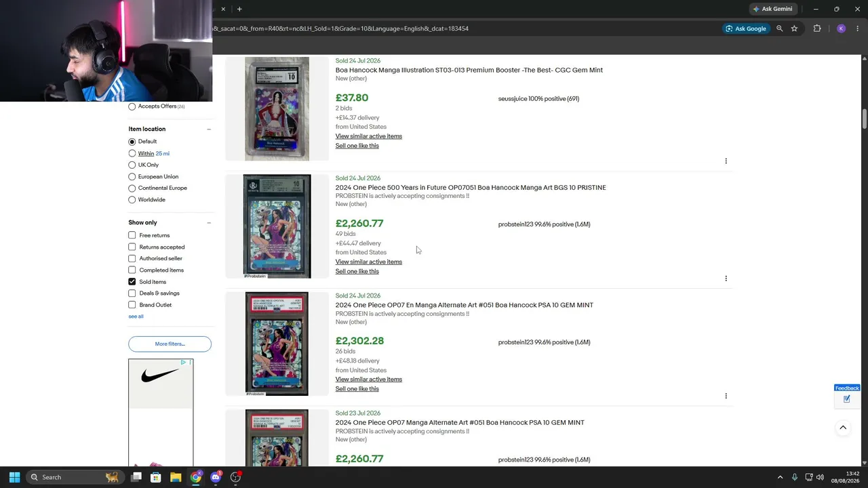The width and height of the screenshot is (868, 488).
Task: Click the seller name seussjuice
Action: (x=512, y=99)
